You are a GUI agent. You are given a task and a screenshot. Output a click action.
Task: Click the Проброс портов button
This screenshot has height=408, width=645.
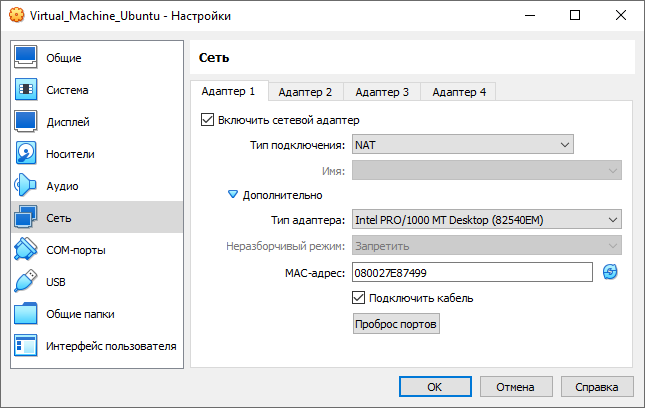pos(397,325)
